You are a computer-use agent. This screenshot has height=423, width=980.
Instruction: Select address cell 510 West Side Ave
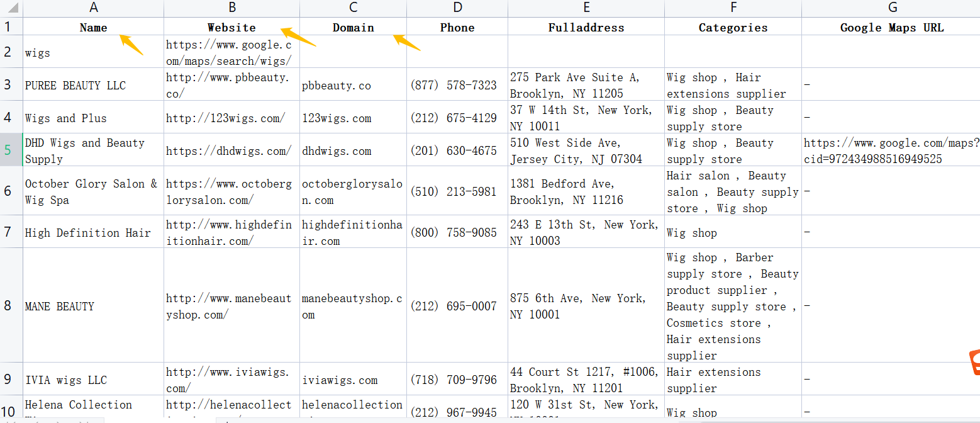(x=586, y=150)
